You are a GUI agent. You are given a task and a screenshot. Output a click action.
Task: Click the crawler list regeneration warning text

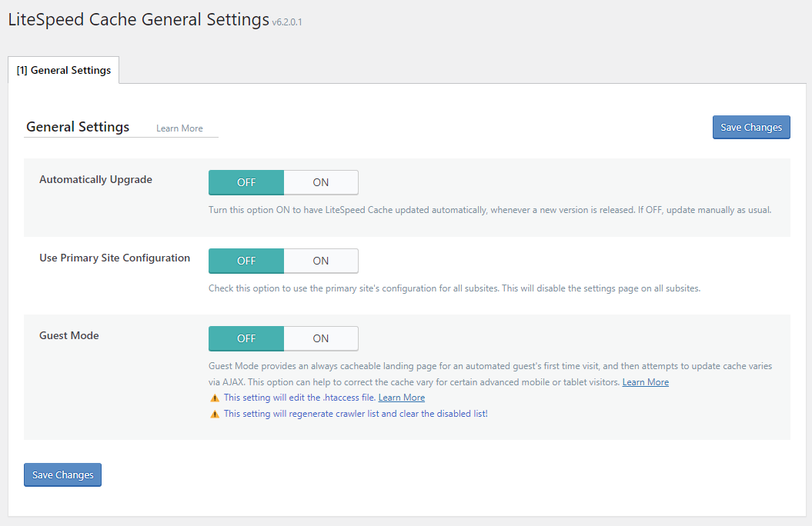pos(356,414)
